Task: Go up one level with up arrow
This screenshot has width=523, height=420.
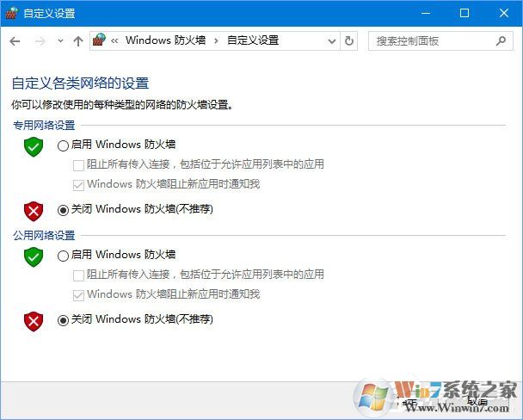Action: (78, 41)
